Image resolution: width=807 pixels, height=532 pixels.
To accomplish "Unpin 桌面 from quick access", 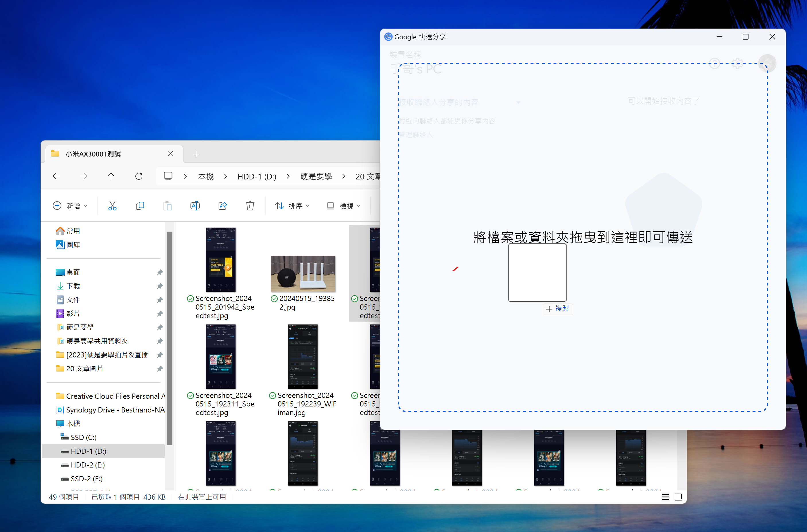I will pos(160,272).
